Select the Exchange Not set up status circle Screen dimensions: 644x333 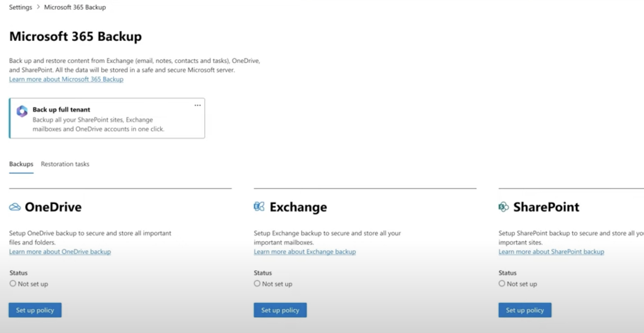point(257,283)
